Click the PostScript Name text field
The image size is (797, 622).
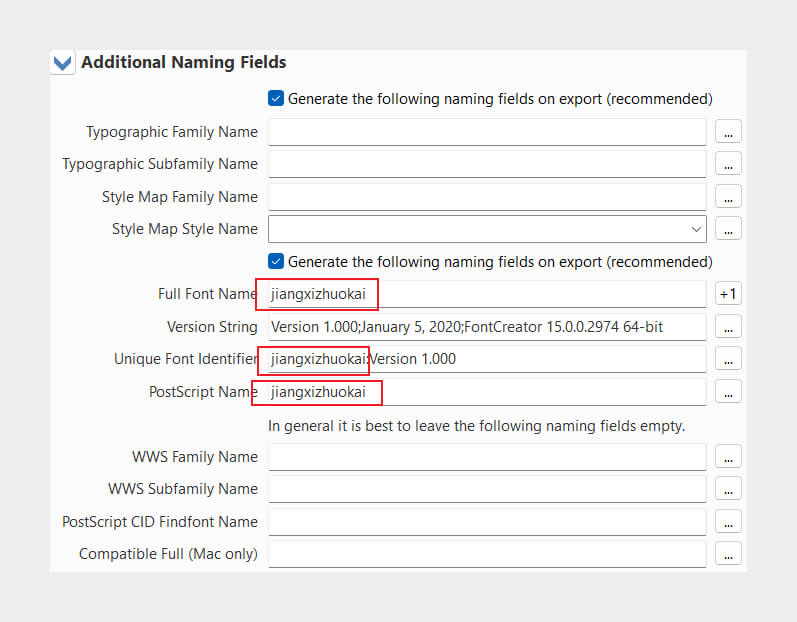[x=487, y=392]
